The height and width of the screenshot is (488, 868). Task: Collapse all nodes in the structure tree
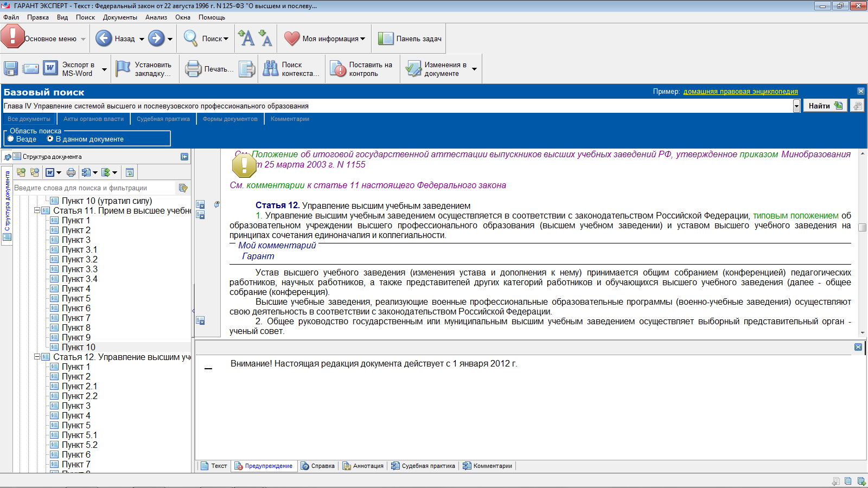tap(35, 172)
